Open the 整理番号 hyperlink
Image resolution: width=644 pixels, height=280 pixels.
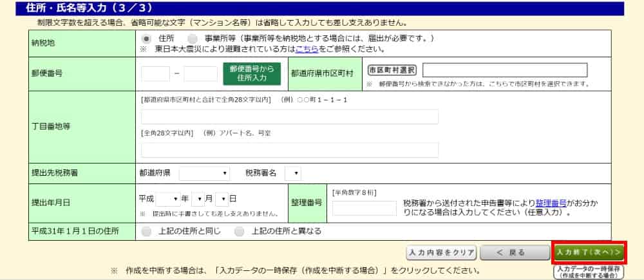[x=552, y=201]
